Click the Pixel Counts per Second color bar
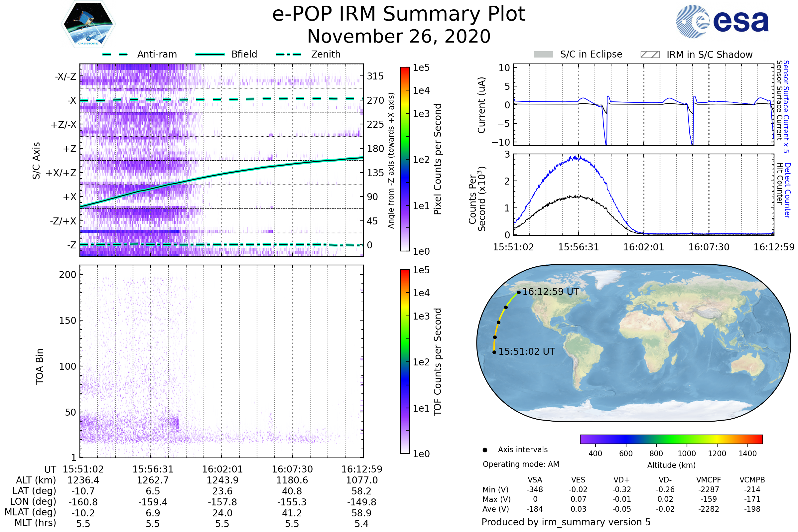The width and height of the screenshot is (798, 532). pos(405,159)
